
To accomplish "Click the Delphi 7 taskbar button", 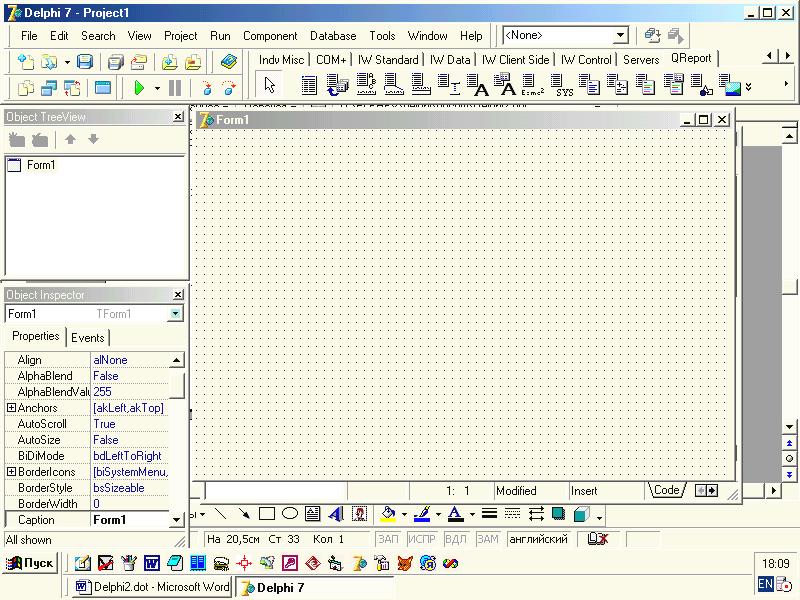I will coord(314,587).
